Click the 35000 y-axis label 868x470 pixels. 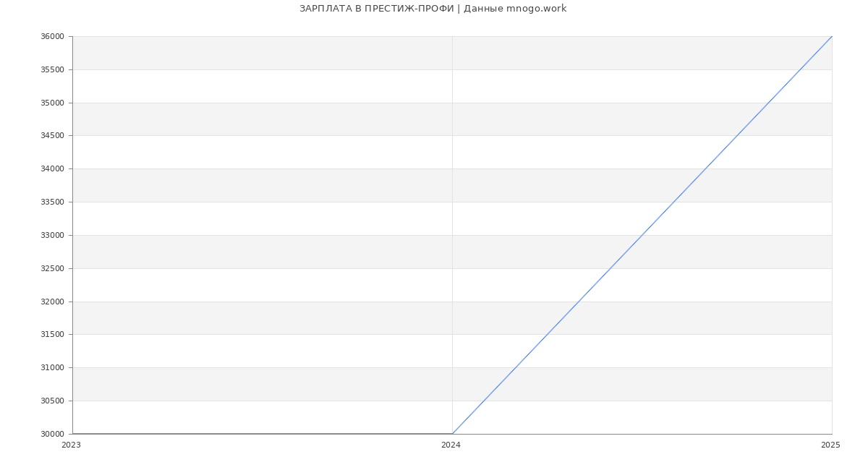(x=52, y=103)
